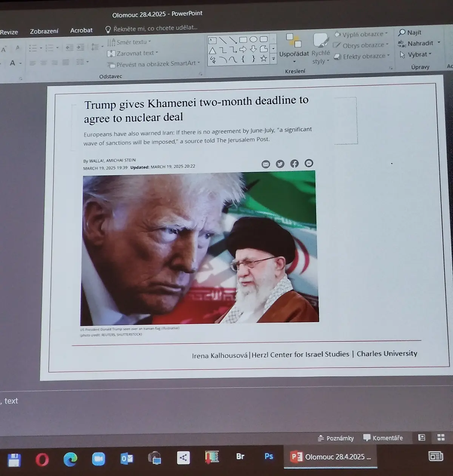Viewport: 453px width, 476px height.
Task: Select the star shape in gallery
Action: (263, 58)
